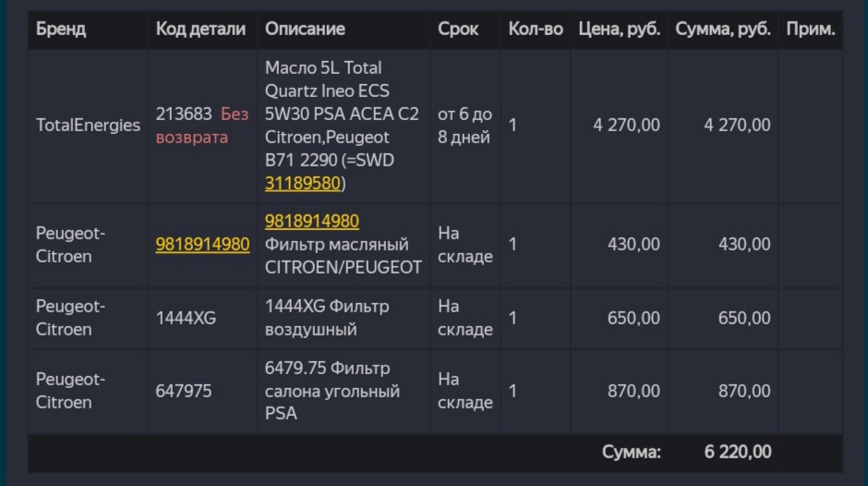The image size is (868, 486).
Task: Select the "от 6 до 8 дней" delivery cell
Action: (464, 126)
